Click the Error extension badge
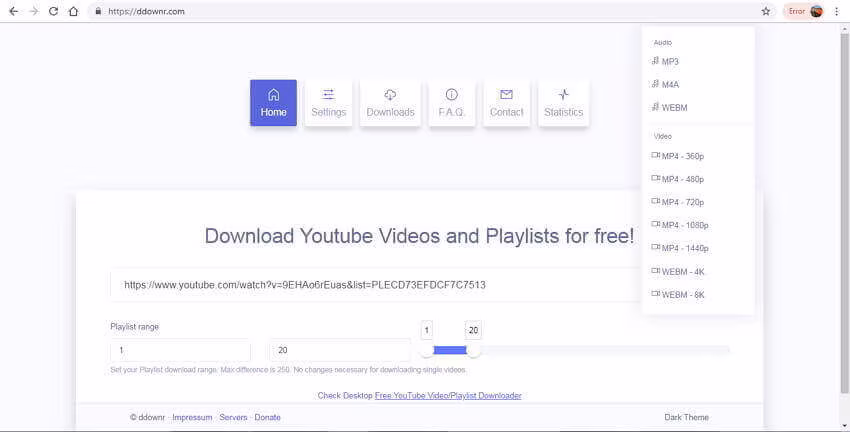 796,11
